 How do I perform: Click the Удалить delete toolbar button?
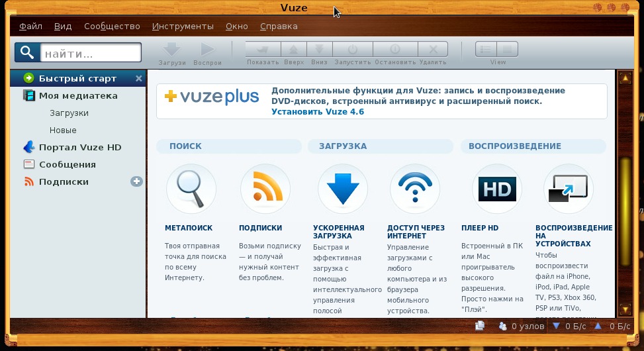[433, 53]
